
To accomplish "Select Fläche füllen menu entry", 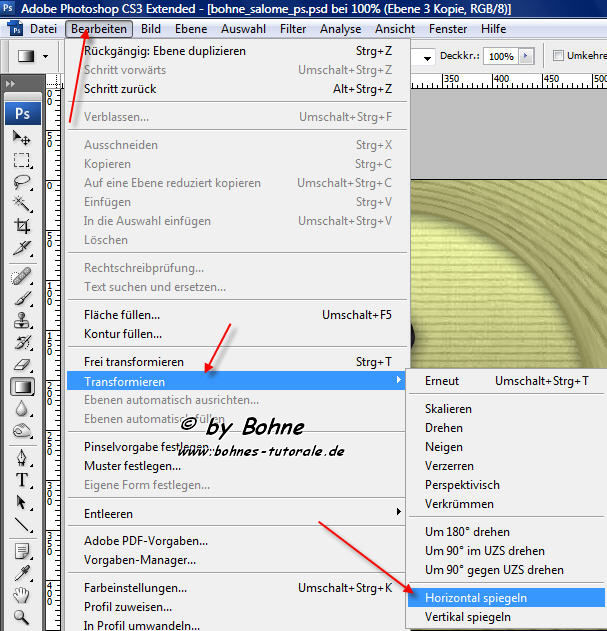I will click(122, 315).
